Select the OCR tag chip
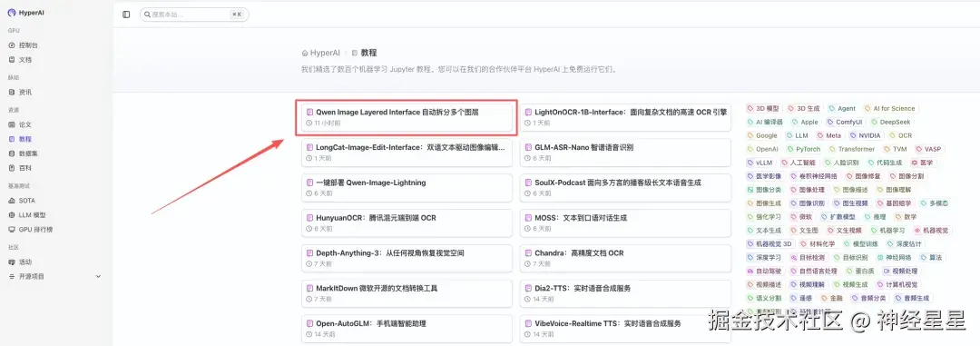Image resolution: width=980 pixels, height=346 pixels. [x=901, y=135]
